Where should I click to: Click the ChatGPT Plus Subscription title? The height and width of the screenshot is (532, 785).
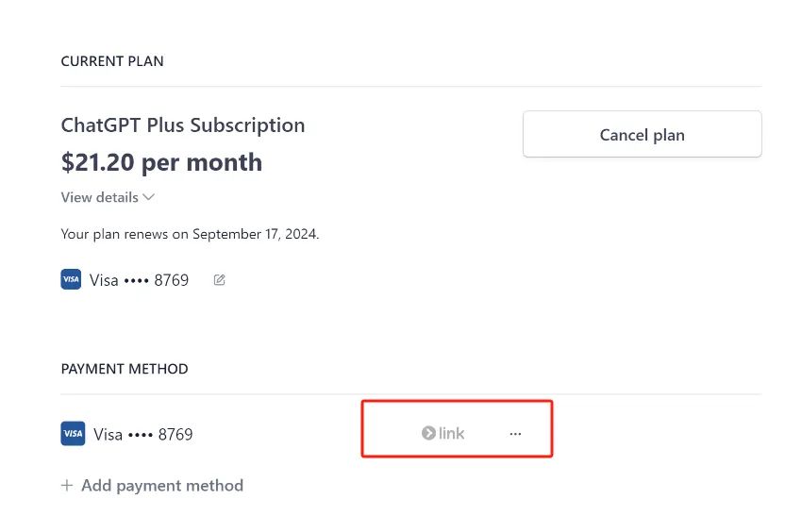pyautogui.click(x=183, y=125)
